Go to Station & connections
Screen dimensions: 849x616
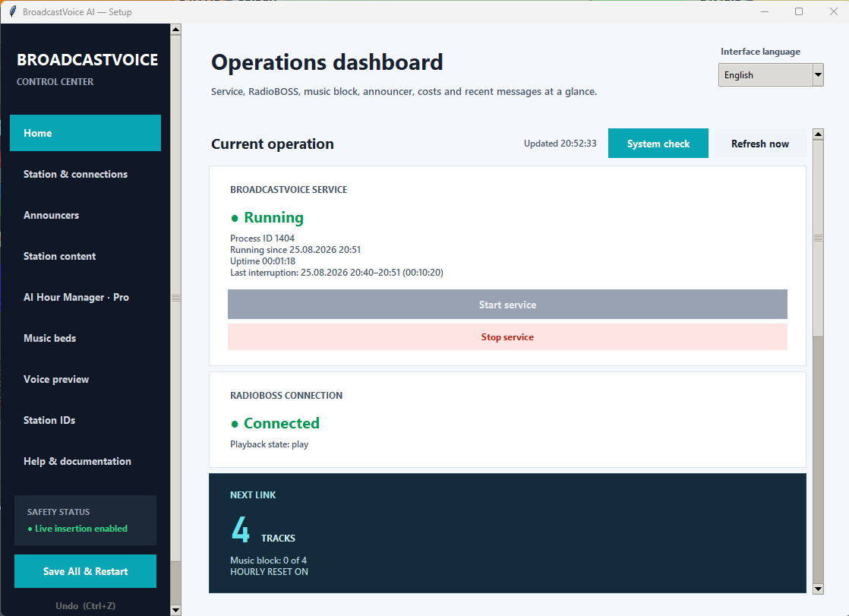[x=85, y=174]
